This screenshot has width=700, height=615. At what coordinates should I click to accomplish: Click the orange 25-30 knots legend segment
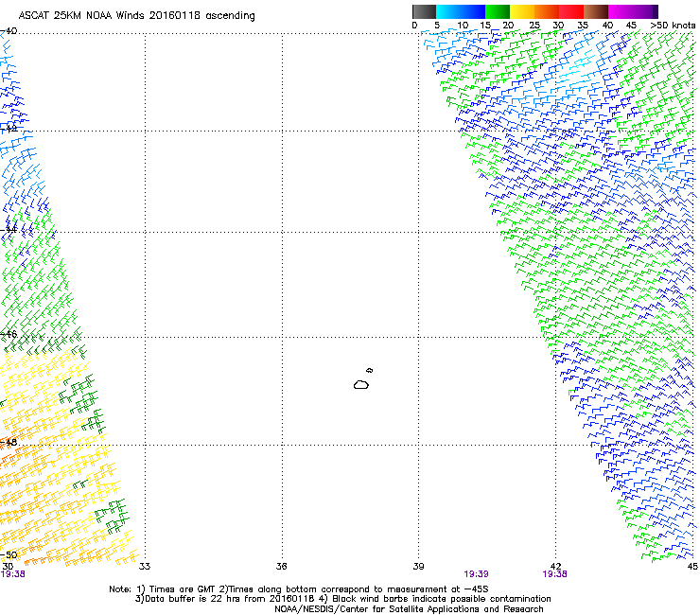coord(547,11)
